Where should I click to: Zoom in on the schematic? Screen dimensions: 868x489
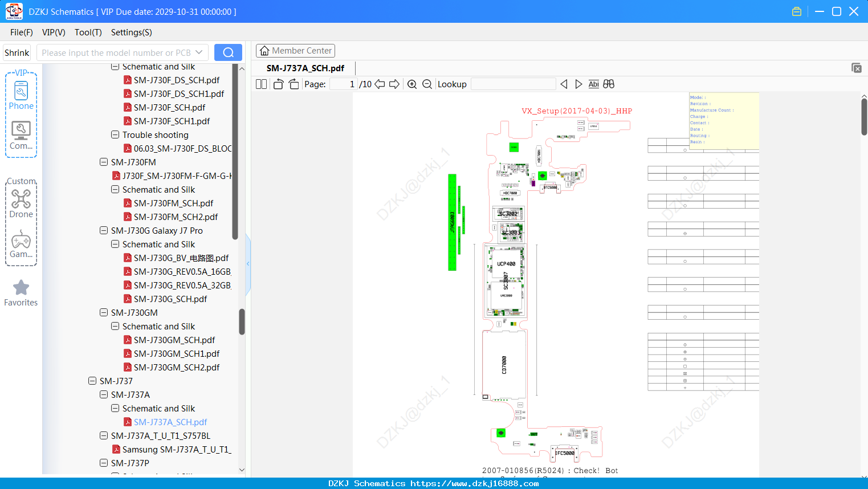pos(412,84)
